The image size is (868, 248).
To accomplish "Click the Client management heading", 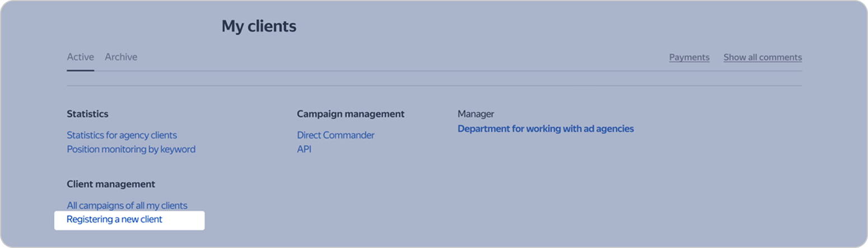I will [111, 184].
